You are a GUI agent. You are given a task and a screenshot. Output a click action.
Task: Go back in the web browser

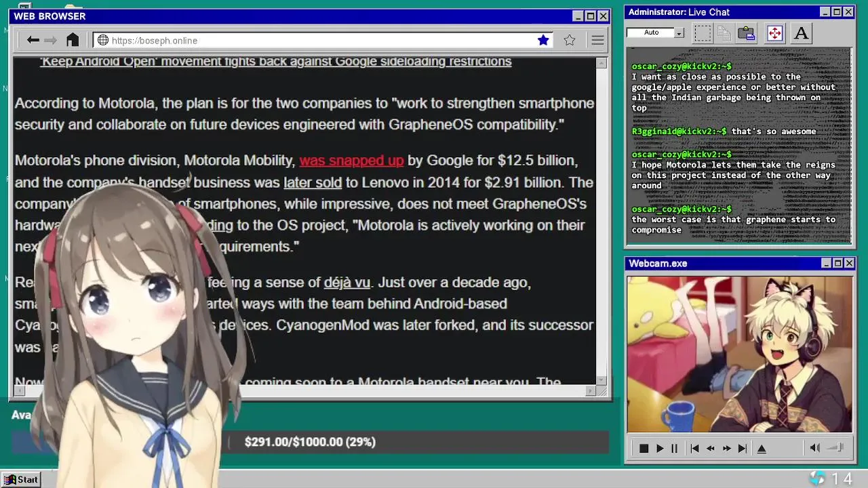[33, 40]
